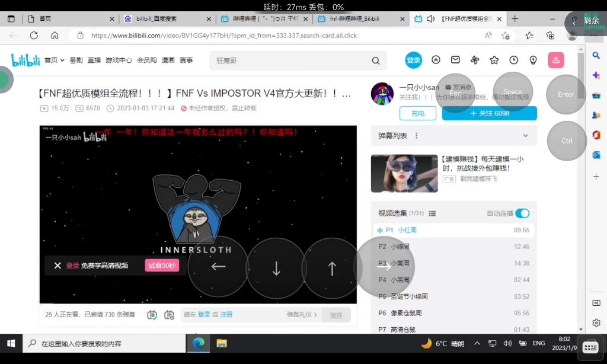Click the search magnifier in the Bilibili search bar
Viewport: 607px width, 364px height.
pos(375,60)
